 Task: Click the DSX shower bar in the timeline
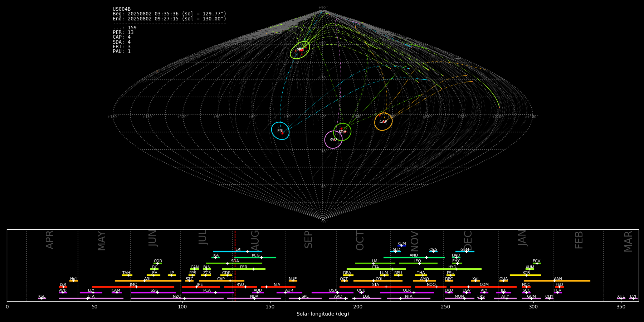tap(332, 292)
